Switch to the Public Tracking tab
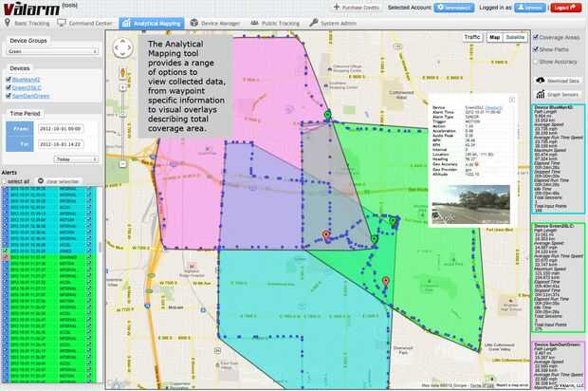This screenshot has width=588, height=391. (x=275, y=24)
